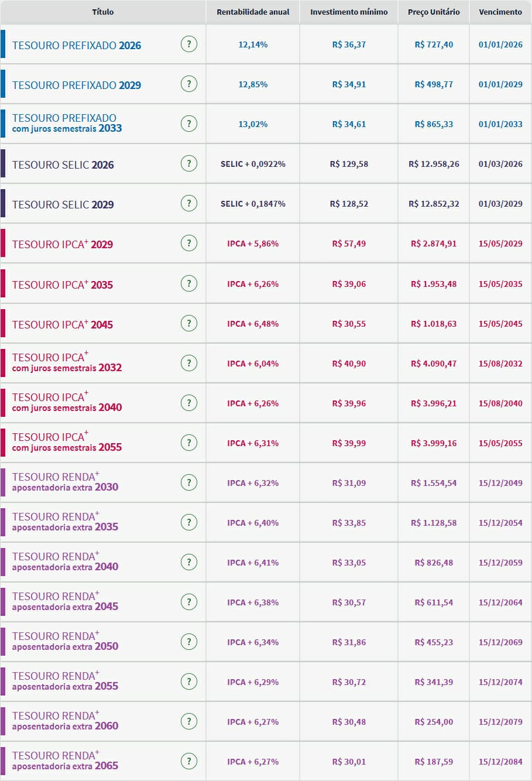Viewport: 532px width, 781px height.
Task: Select Tesouro Prefixado com juros semestrais 2033
Action: click(x=67, y=123)
